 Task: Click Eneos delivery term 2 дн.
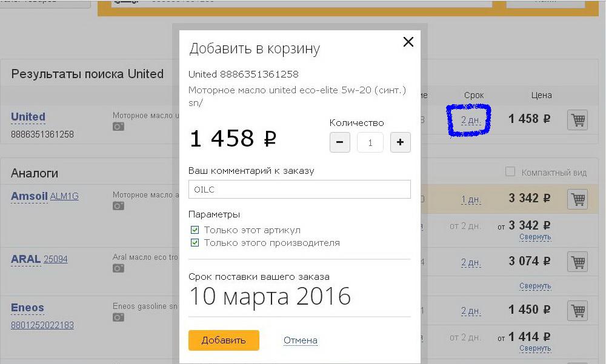(471, 311)
